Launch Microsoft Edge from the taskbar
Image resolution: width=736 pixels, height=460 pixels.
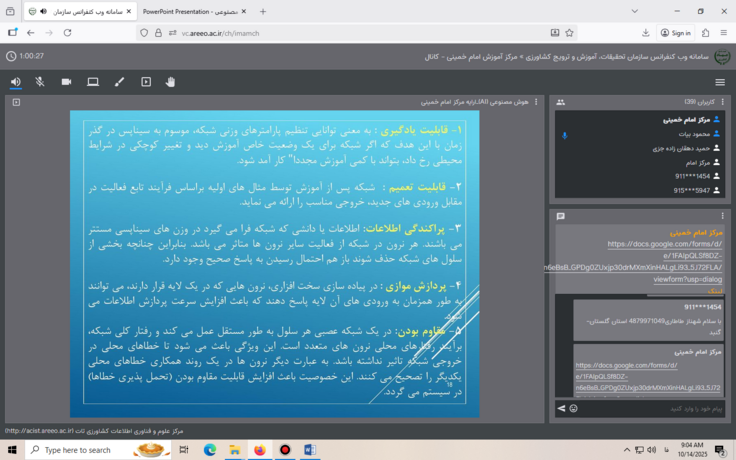[209, 450]
